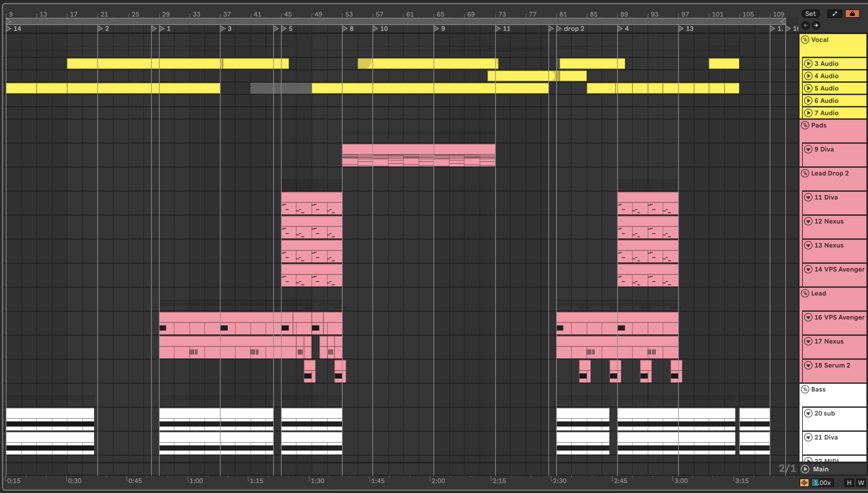This screenshot has width=868, height=493.
Task: Collapse the 17 Nexus track
Action: 808,342
